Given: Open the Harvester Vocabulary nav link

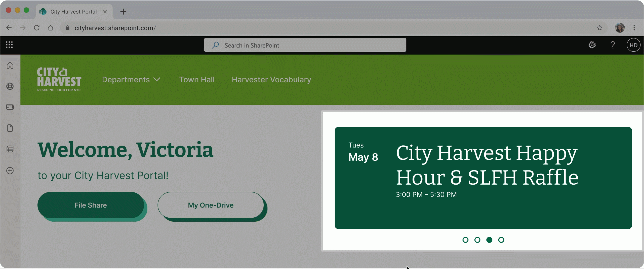Looking at the screenshot, I should tap(271, 80).
